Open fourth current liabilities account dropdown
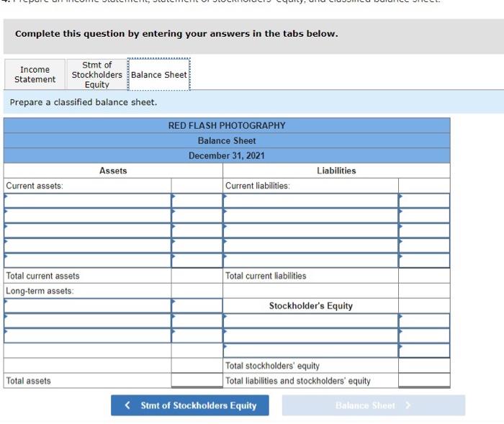The height and width of the screenshot is (424, 504). [x=310, y=245]
